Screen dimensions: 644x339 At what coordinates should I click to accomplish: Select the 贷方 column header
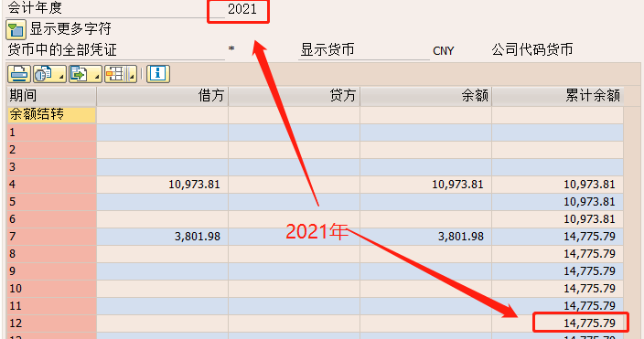point(294,96)
